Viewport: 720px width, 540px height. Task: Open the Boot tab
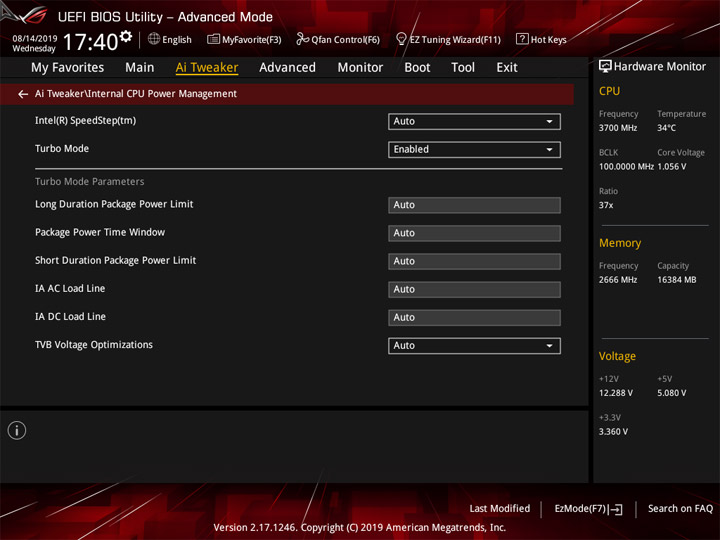[417, 68]
